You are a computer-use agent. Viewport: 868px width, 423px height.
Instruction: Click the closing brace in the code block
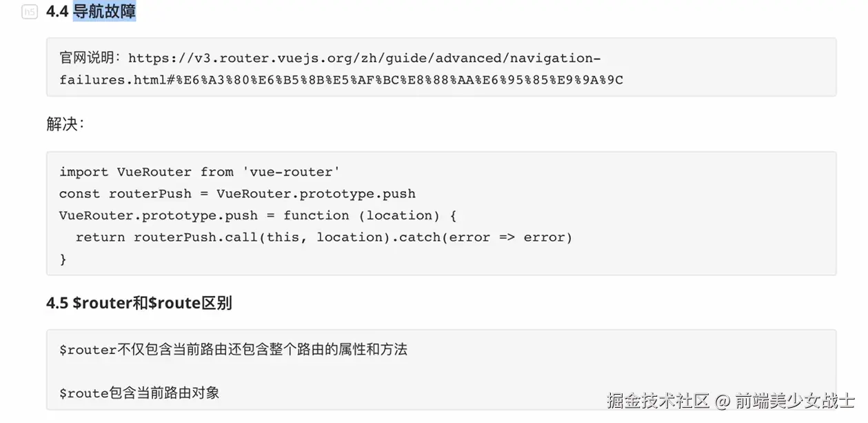[x=63, y=259]
